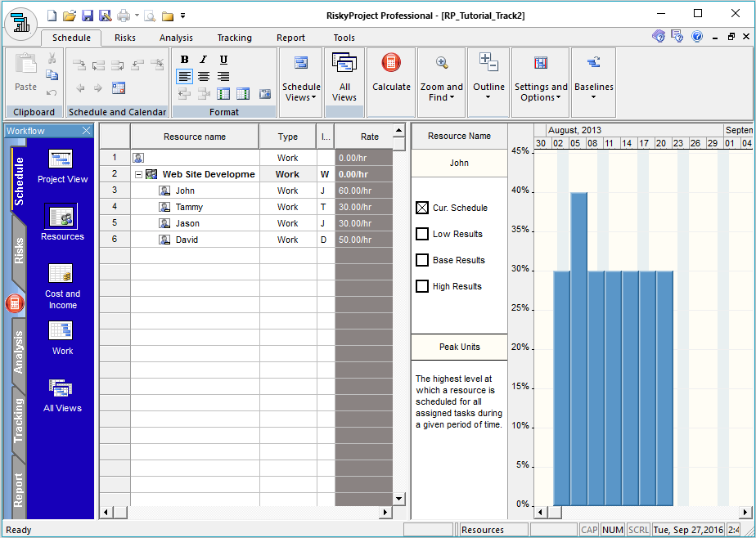
Task: Switch to the Tracking ribbon tab
Action: point(234,37)
